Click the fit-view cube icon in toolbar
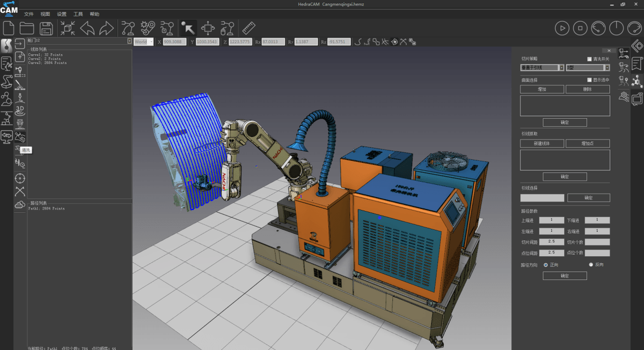 (x=68, y=28)
